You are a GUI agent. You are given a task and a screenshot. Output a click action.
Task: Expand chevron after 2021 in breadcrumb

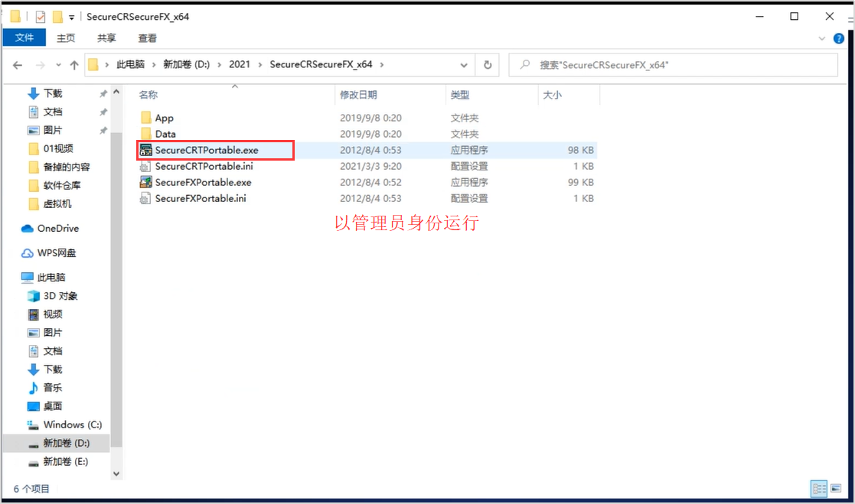(x=259, y=65)
